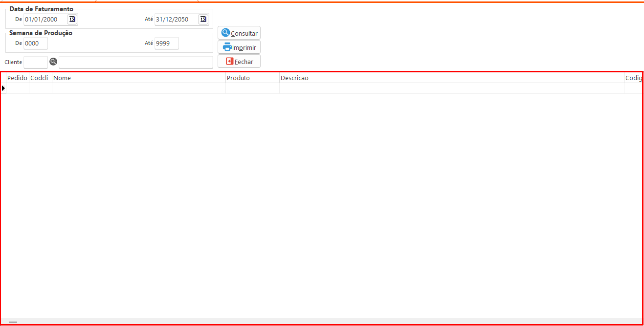Viewport: 644px width, 326px height.
Task: Click production week end field 9999
Action: [x=166, y=43]
